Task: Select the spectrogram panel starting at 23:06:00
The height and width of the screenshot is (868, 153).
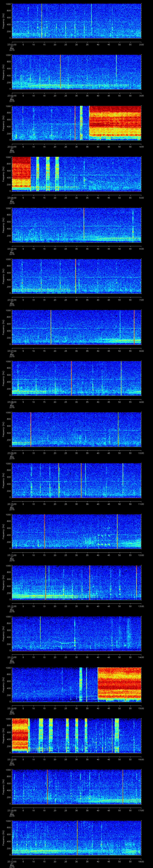Action: (x=76, y=276)
